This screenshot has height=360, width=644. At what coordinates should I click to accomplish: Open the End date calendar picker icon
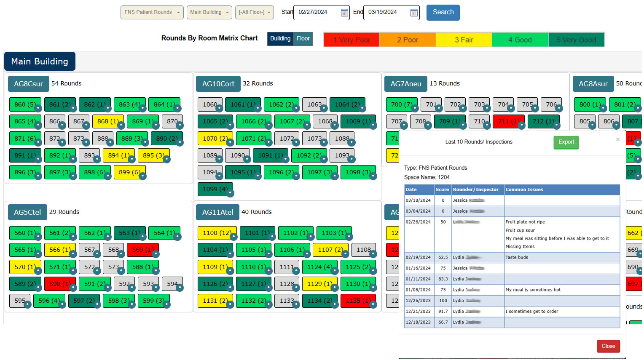414,13
